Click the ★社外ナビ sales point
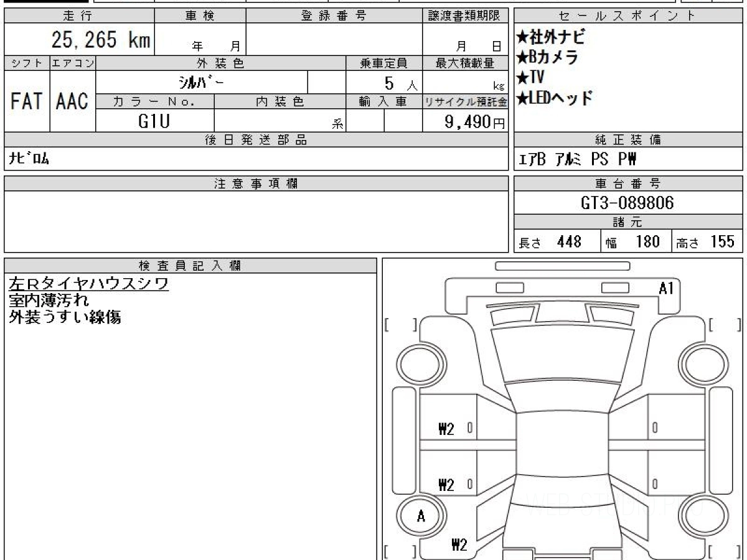The image size is (747, 560). pos(551,37)
